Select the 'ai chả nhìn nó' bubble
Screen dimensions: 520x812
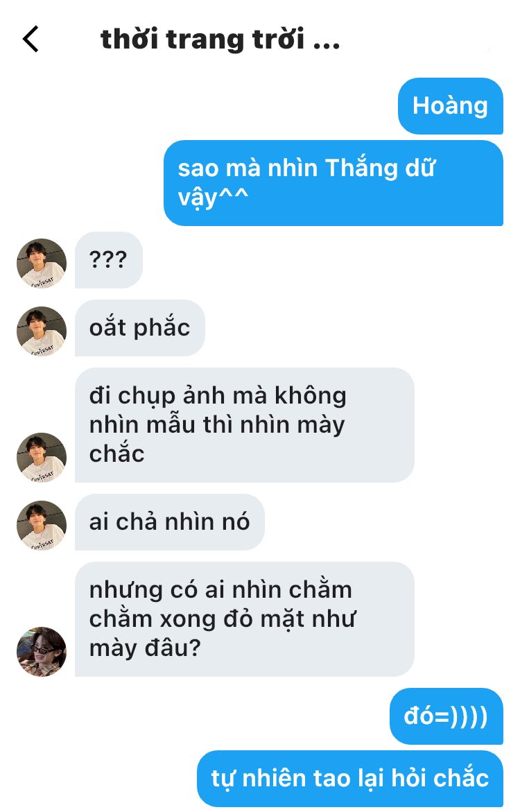coord(169,522)
